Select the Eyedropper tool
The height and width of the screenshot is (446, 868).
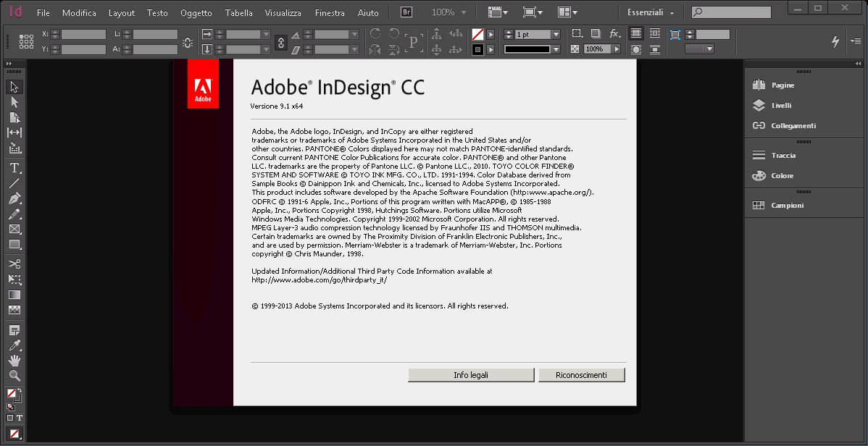pyautogui.click(x=14, y=345)
